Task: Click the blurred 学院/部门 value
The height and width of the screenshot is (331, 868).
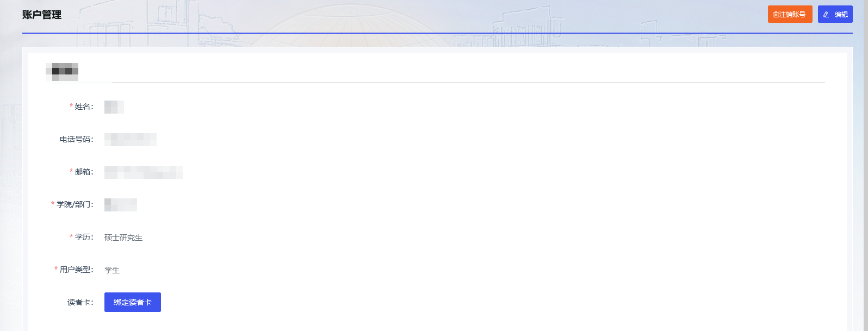Action: click(x=121, y=204)
